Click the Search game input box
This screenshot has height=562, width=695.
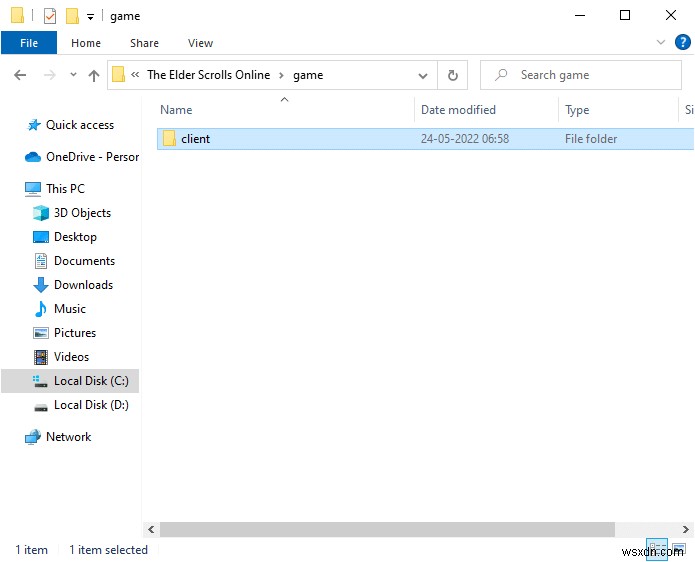pos(590,75)
